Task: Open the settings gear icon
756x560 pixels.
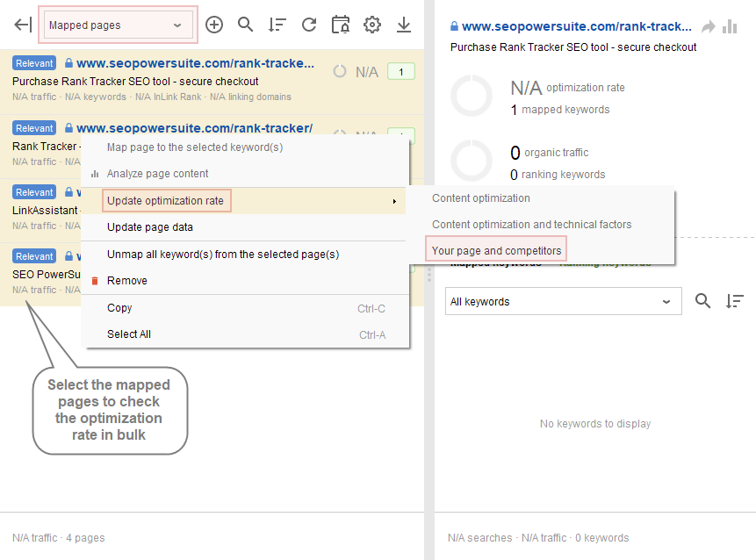Action: (372, 25)
